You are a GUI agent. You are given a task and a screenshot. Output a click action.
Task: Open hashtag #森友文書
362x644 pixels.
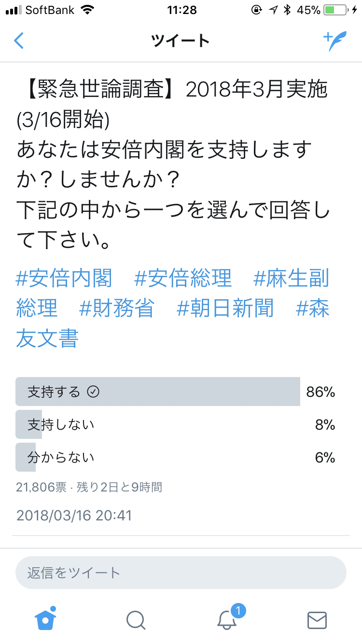click(173, 322)
